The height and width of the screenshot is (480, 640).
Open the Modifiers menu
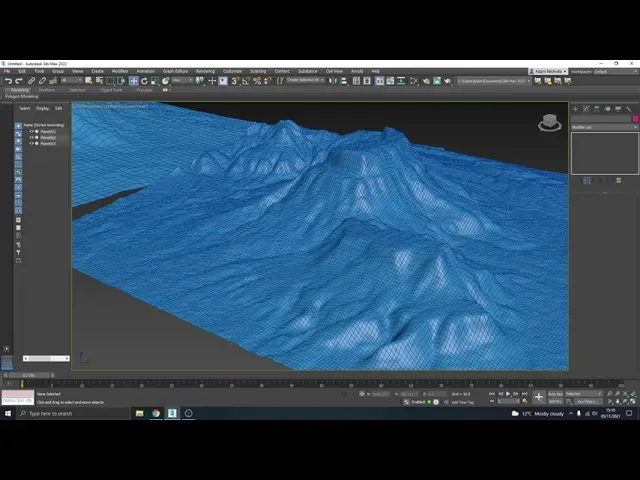(120, 71)
